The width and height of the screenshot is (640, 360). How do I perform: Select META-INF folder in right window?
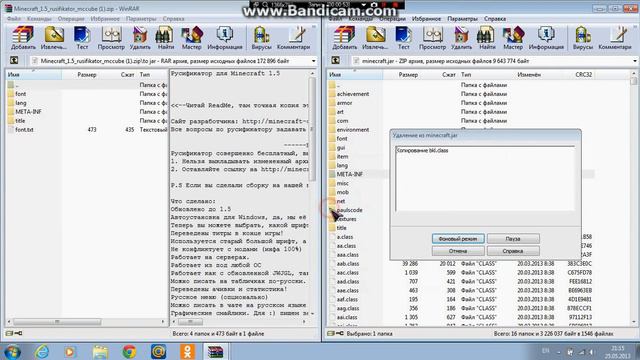(x=349, y=174)
